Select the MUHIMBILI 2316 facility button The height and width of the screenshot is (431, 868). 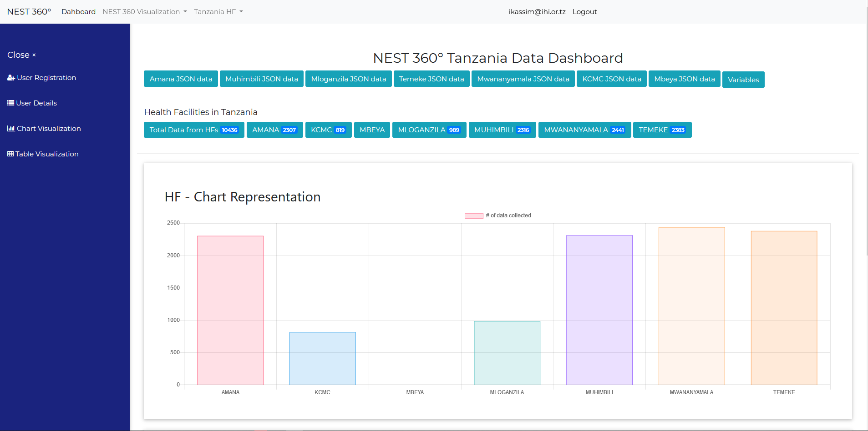(x=503, y=130)
